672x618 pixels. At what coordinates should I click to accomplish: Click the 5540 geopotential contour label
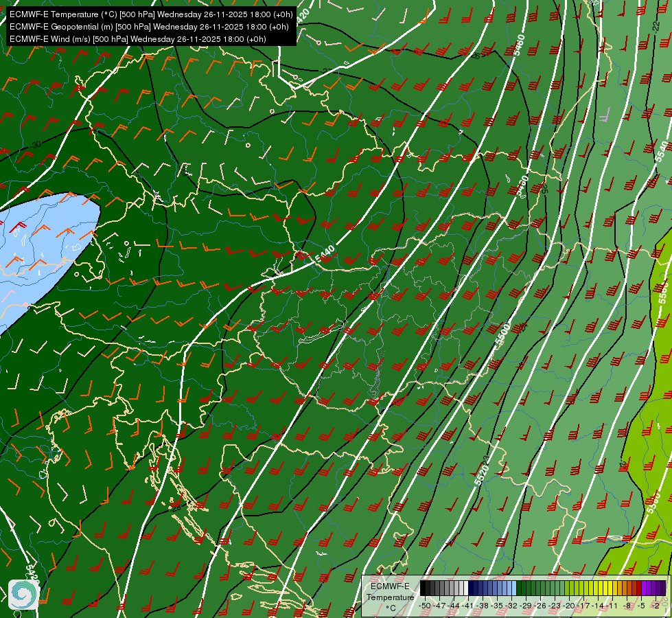pyautogui.click(x=662, y=151)
